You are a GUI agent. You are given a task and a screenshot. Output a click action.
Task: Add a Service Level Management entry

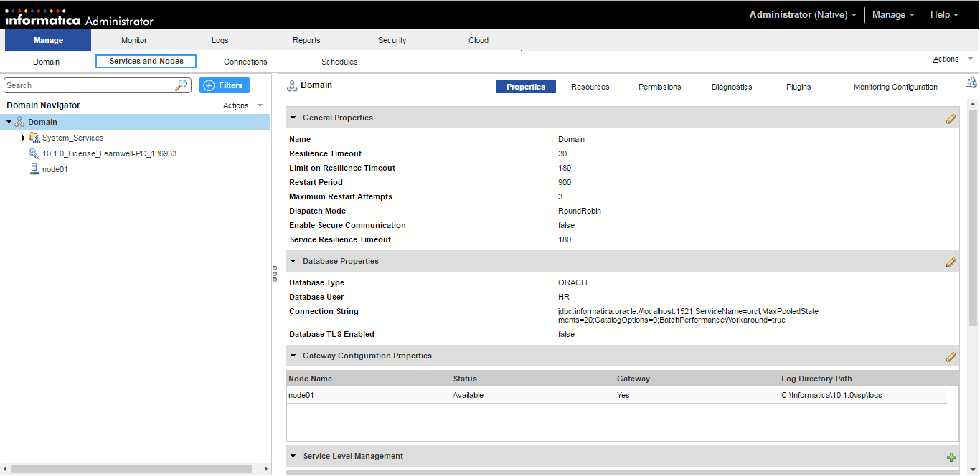point(951,457)
